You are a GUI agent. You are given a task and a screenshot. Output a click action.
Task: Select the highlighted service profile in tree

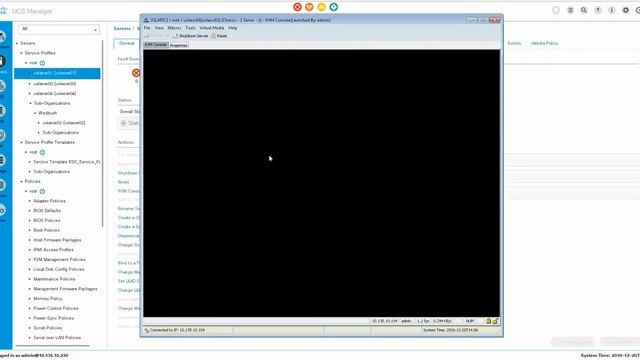coord(57,73)
